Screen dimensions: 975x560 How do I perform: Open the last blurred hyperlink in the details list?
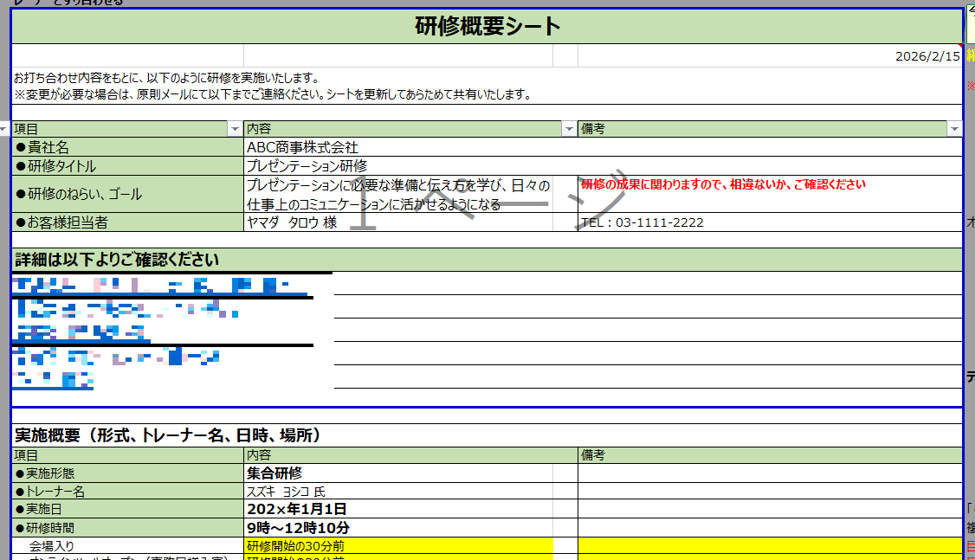[x=54, y=380]
